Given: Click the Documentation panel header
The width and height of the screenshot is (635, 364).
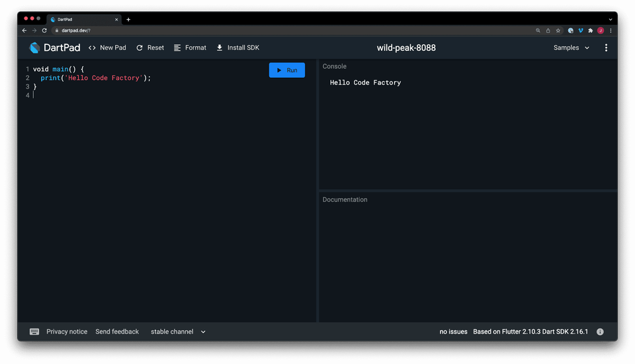Looking at the screenshot, I should pos(345,200).
